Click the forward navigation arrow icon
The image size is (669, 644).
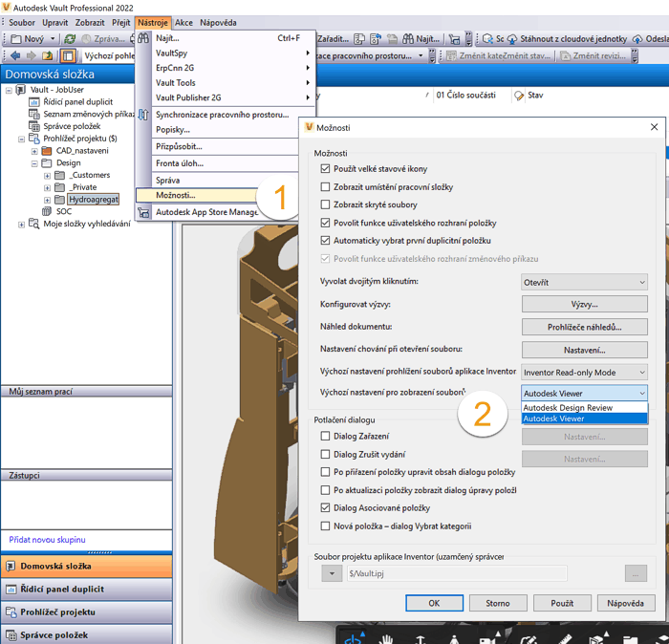point(32,55)
